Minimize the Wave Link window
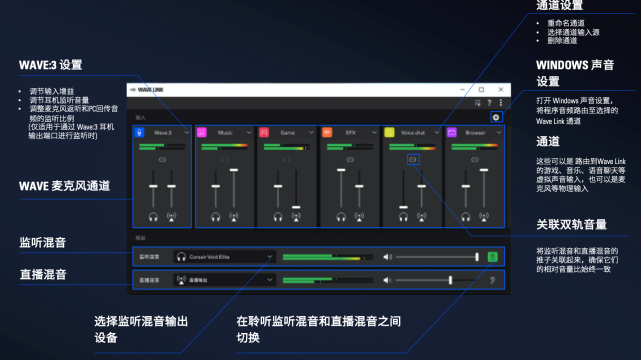This screenshot has width=641, height=360. point(462,89)
